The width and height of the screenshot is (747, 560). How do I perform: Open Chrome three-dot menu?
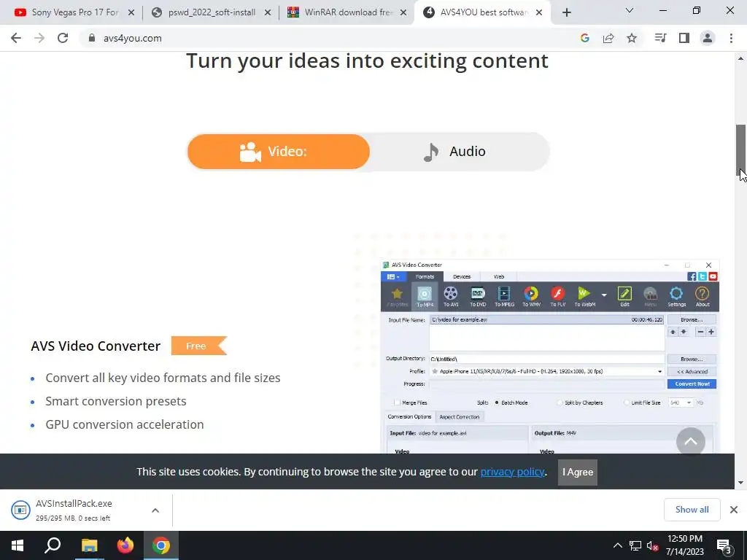coord(731,38)
